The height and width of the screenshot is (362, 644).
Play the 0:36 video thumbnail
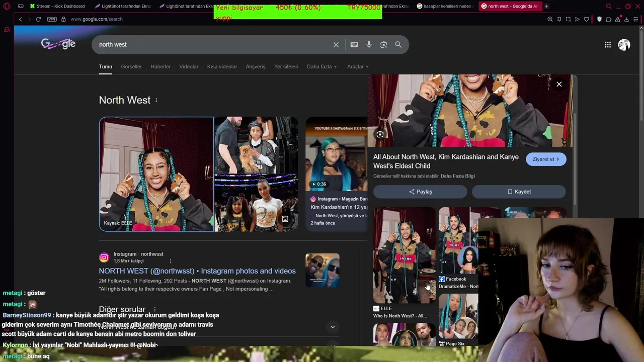click(x=337, y=154)
